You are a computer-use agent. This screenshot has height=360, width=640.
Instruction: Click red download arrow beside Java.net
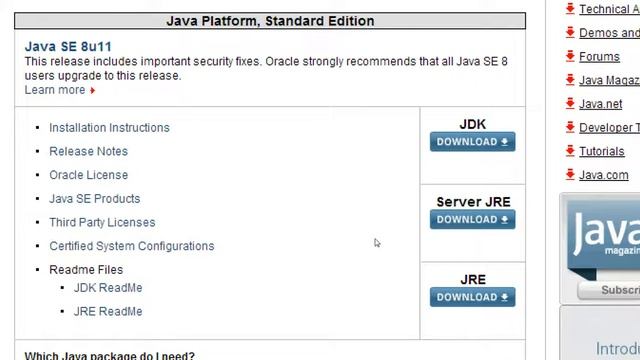[570, 103]
